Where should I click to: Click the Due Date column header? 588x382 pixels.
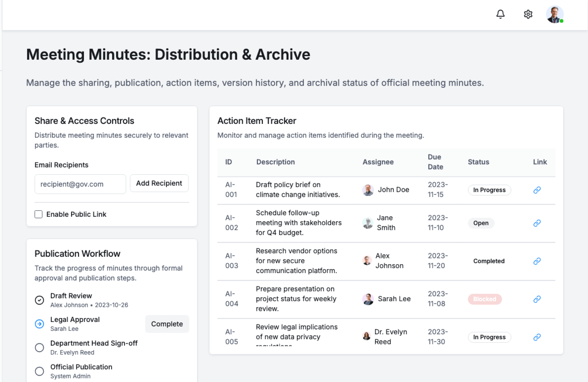point(435,162)
